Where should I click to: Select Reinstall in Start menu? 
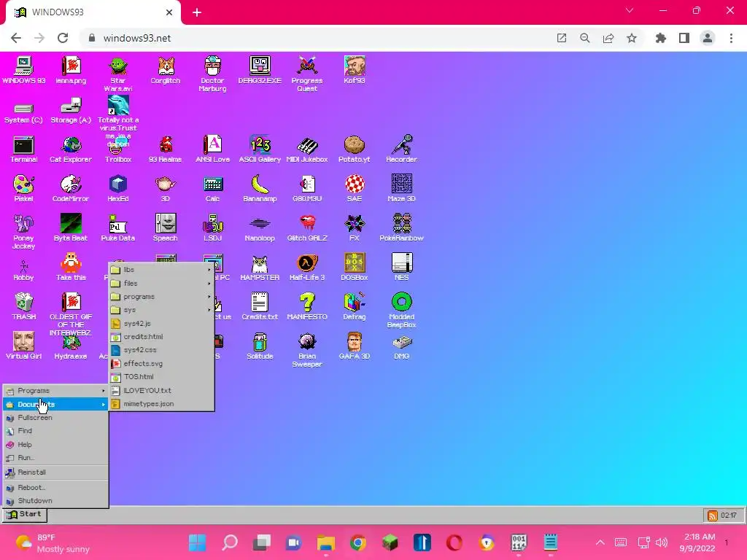(x=55, y=472)
